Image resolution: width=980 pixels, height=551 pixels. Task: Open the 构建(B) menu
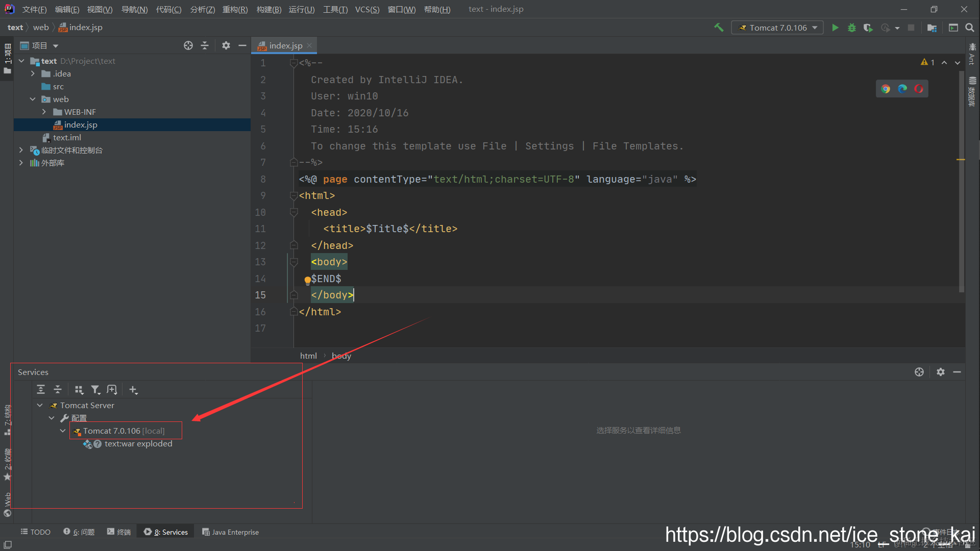coord(268,9)
